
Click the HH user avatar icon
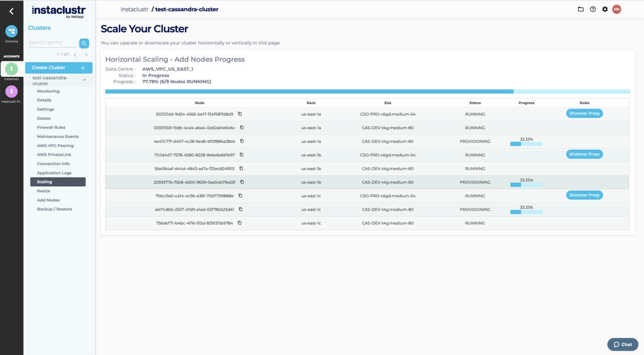point(617,9)
